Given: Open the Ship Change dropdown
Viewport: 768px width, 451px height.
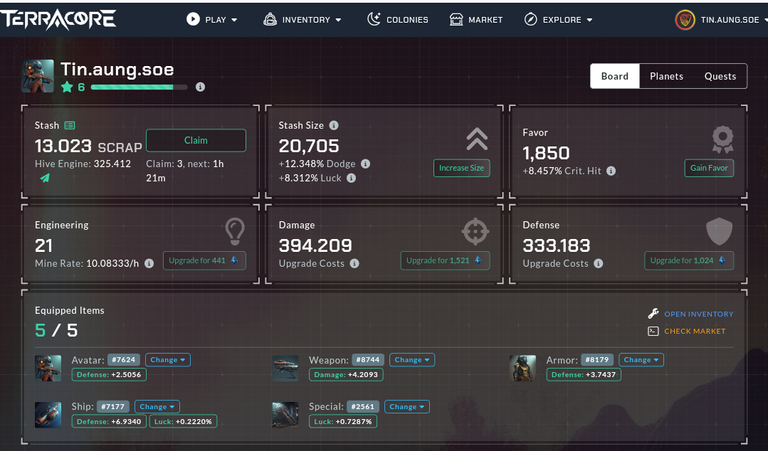Looking at the screenshot, I should coord(157,407).
